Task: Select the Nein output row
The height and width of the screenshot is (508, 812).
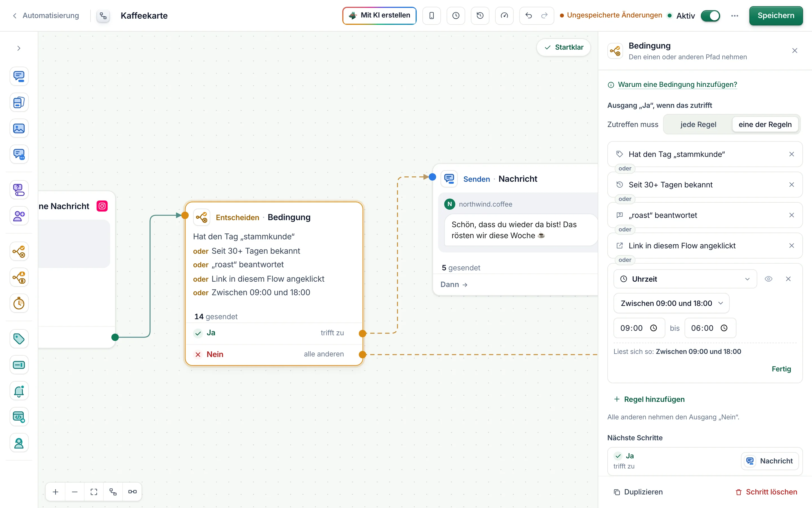Action: coord(274,354)
